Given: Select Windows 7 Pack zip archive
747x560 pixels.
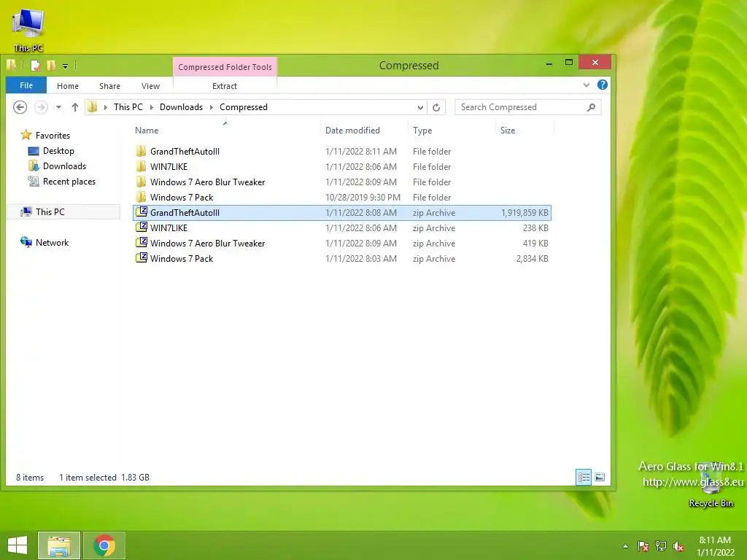Looking at the screenshot, I should [x=341, y=259].
